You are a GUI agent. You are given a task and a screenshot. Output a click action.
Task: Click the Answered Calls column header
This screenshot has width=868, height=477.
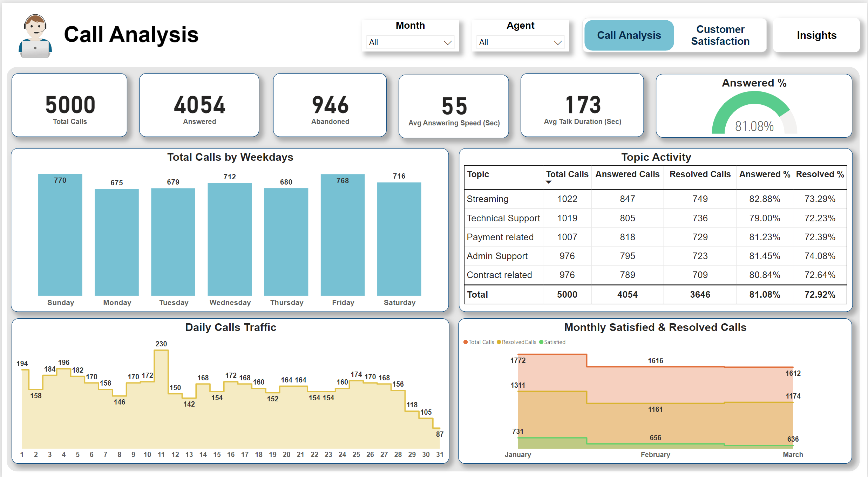tap(627, 174)
